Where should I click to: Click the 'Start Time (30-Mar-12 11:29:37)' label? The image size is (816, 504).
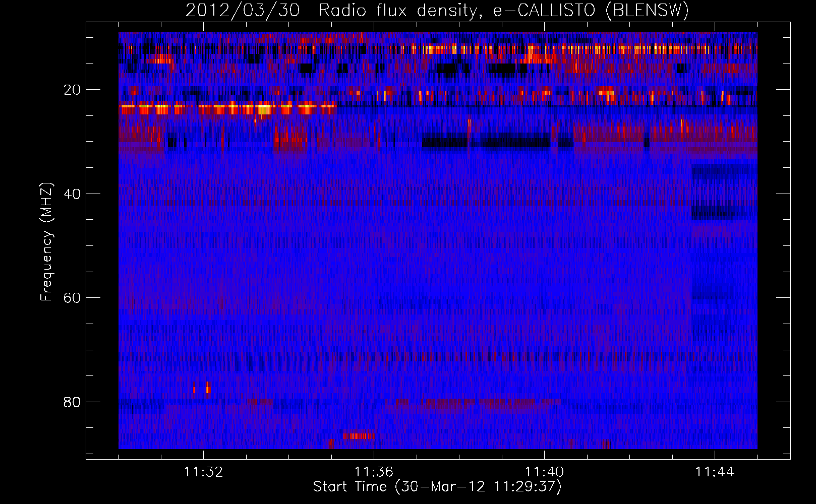[x=437, y=487]
